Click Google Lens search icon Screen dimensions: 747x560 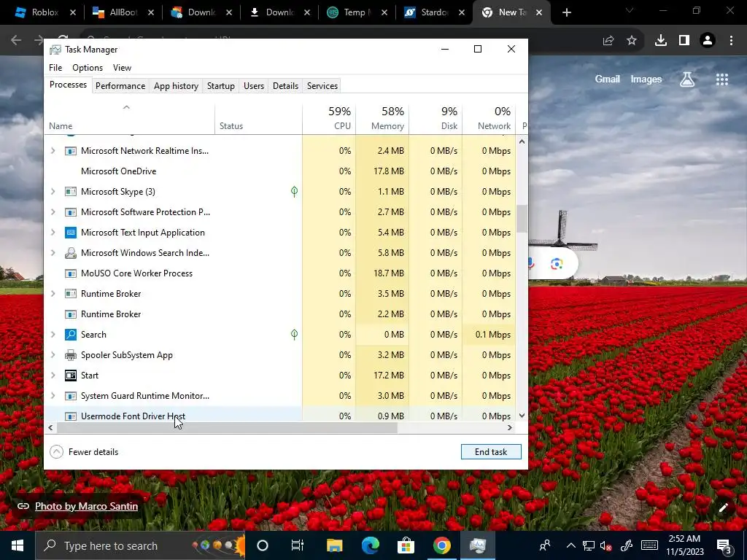coord(557,264)
